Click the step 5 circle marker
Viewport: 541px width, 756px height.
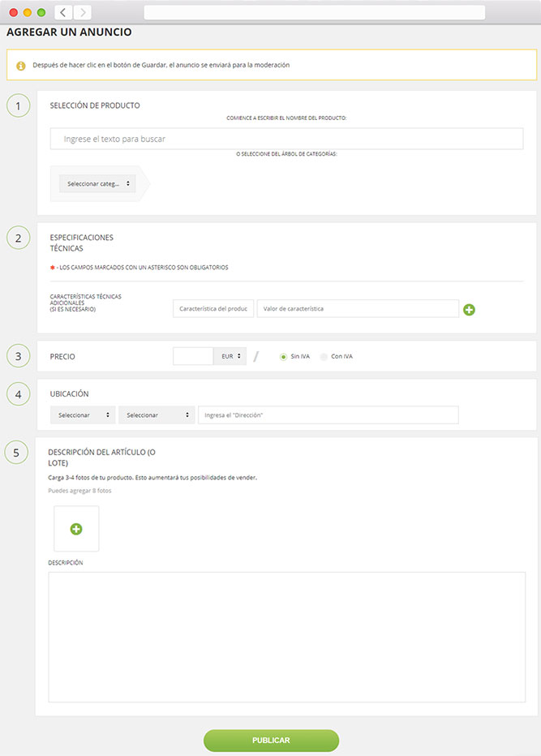pos(18,452)
